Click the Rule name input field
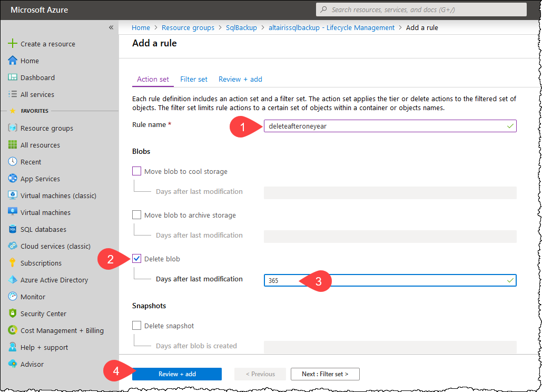The width and height of the screenshot is (542, 392). [390, 126]
